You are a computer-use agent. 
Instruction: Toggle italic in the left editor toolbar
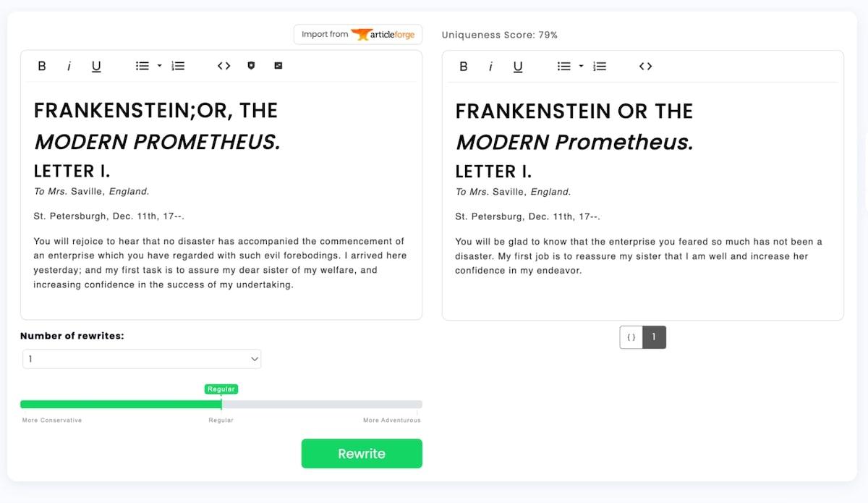coord(69,66)
